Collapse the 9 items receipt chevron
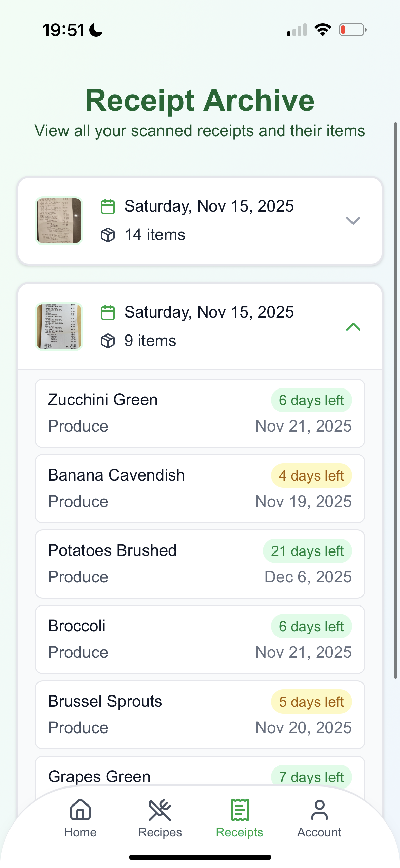The image size is (400, 868). (x=353, y=327)
